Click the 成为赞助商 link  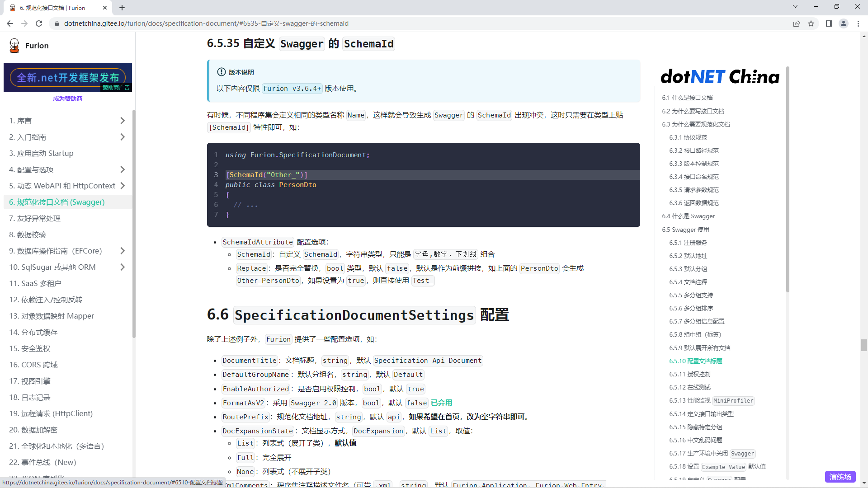coord(68,99)
